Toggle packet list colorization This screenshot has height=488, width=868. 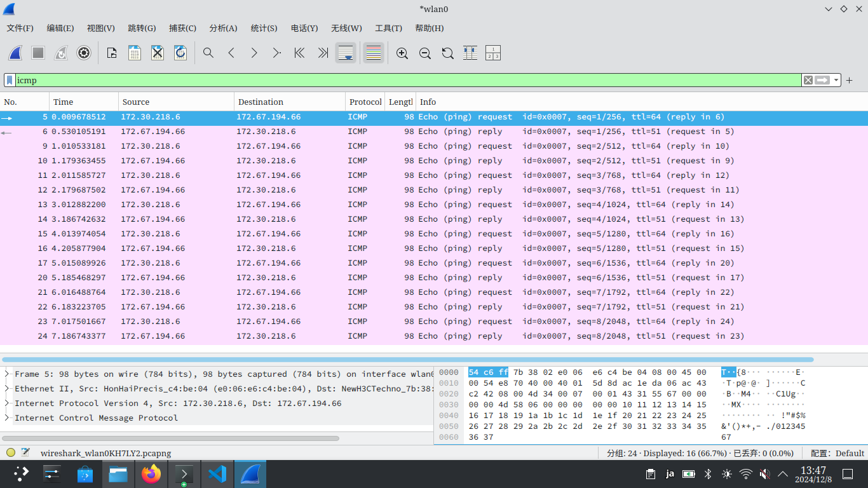click(374, 53)
